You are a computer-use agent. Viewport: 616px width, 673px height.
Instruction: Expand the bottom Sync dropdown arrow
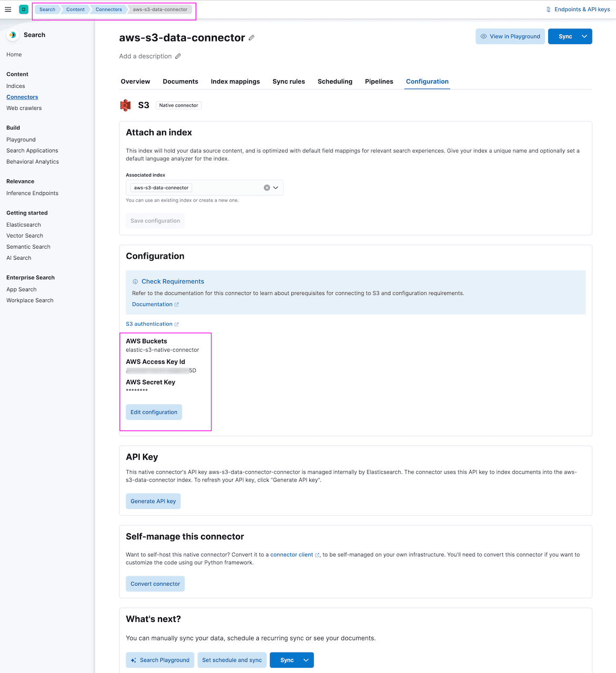pyautogui.click(x=306, y=660)
